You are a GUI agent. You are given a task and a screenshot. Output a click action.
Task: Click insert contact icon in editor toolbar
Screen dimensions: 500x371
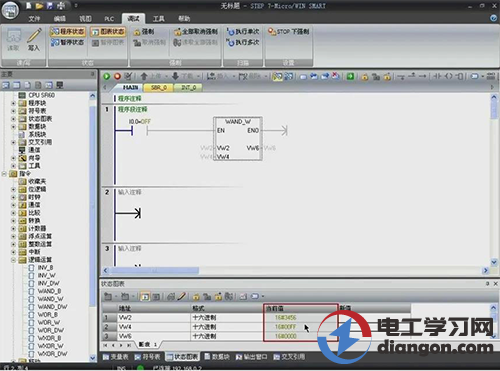[438, 76]
